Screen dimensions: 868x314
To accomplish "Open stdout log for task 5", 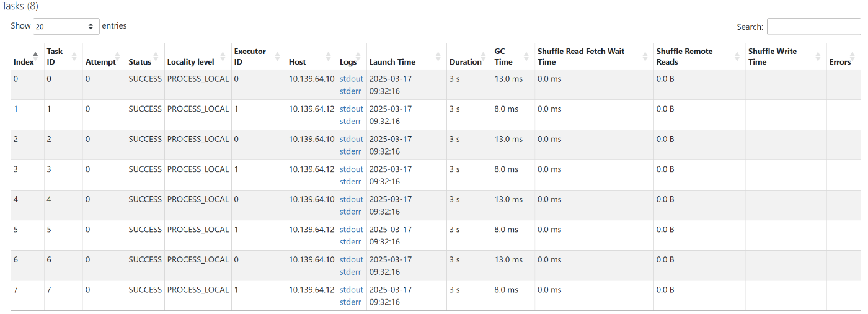I will click(352, 229).
